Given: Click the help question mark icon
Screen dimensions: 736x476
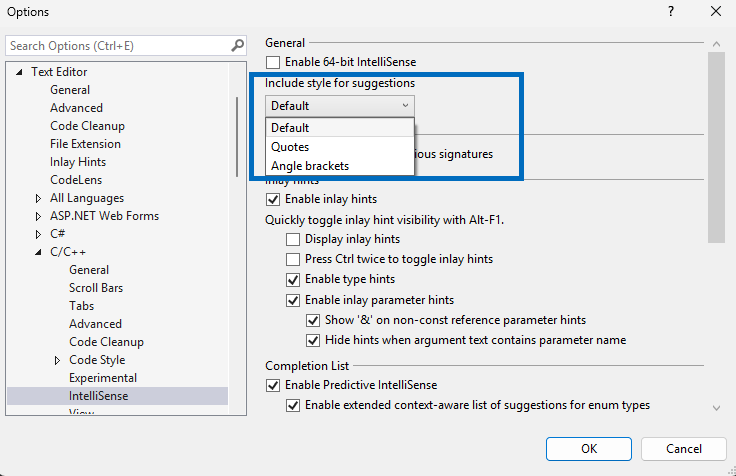Looking at the screenshot, I should coord(669,12).
